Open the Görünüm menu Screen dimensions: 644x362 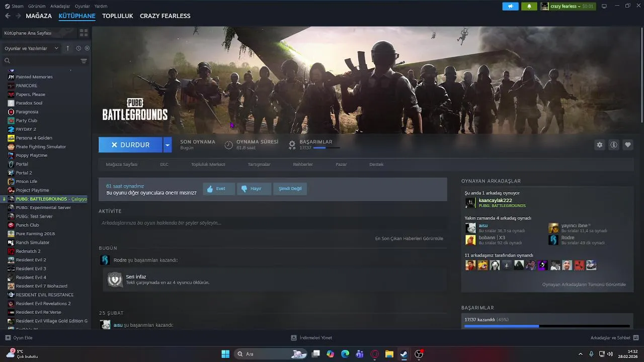[x=37, y=6]
